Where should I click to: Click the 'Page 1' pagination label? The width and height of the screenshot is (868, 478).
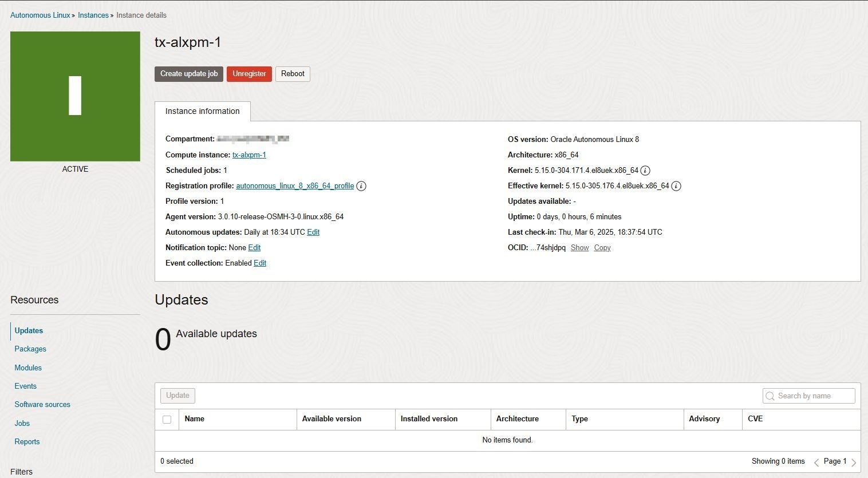[x=835, y=461]
